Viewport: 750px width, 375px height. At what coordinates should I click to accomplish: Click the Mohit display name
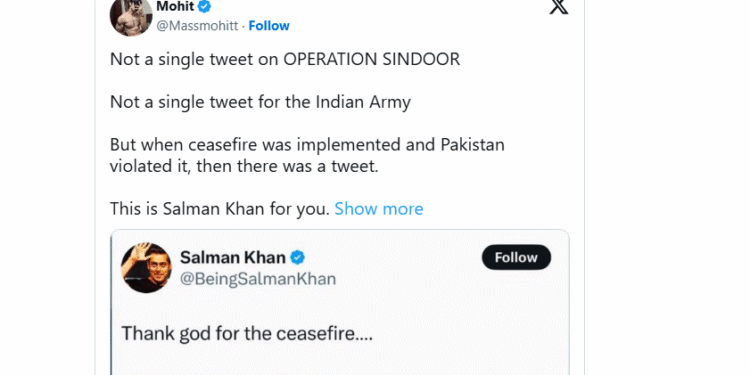tap(175, 7)
